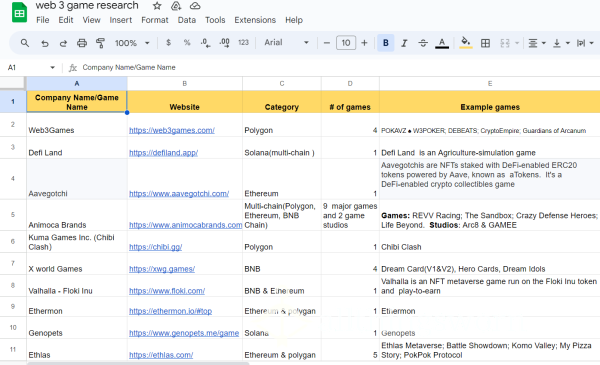Redo the last action
Viewport: 600px width, 365px height.
pyautogui.click(x=63, y=43)
